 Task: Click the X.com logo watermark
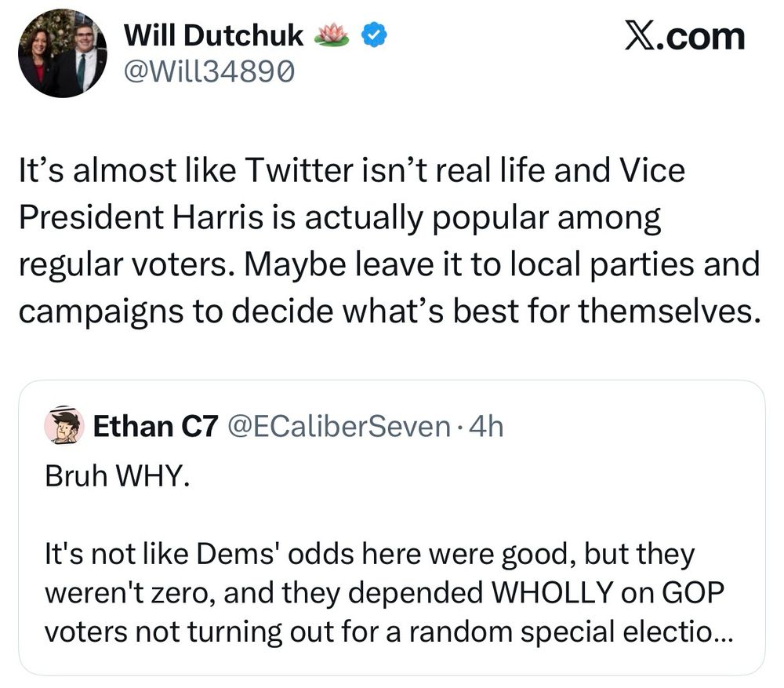684,36
